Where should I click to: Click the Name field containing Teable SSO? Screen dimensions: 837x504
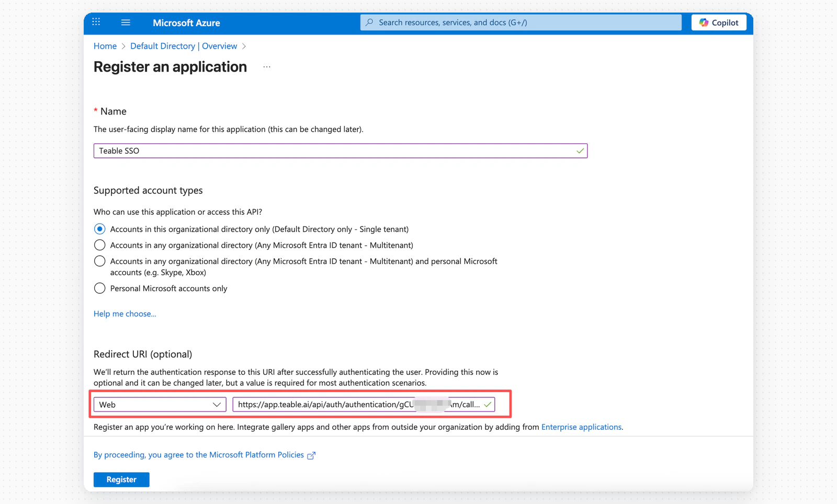[x=341, y=151]
